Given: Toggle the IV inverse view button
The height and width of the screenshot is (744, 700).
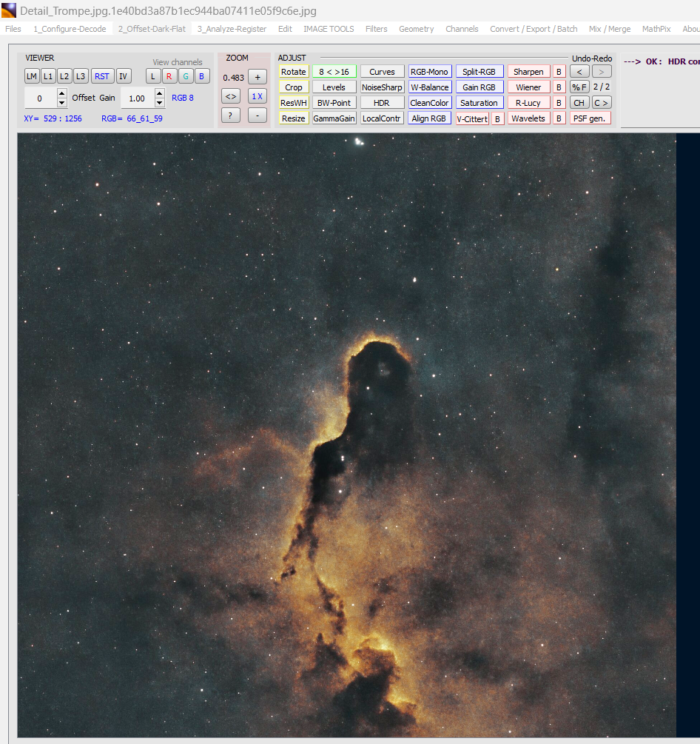Looking at the screenshot, I should pos(124,76).
